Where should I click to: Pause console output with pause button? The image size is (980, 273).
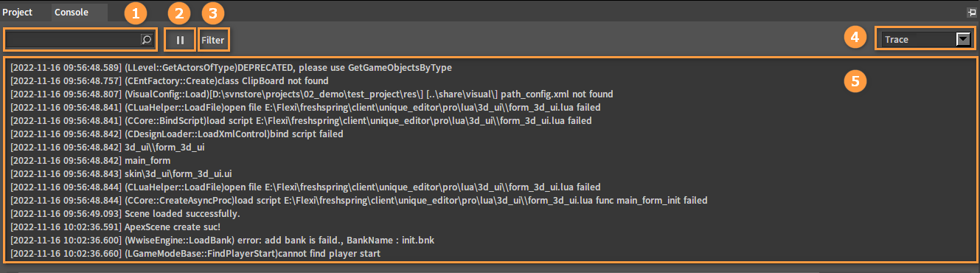click(181, 40)
